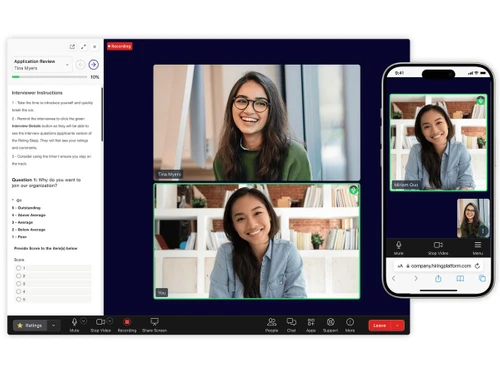Select score 1 radio button
This screenshot has height=375, width=500.
(19, 268)
